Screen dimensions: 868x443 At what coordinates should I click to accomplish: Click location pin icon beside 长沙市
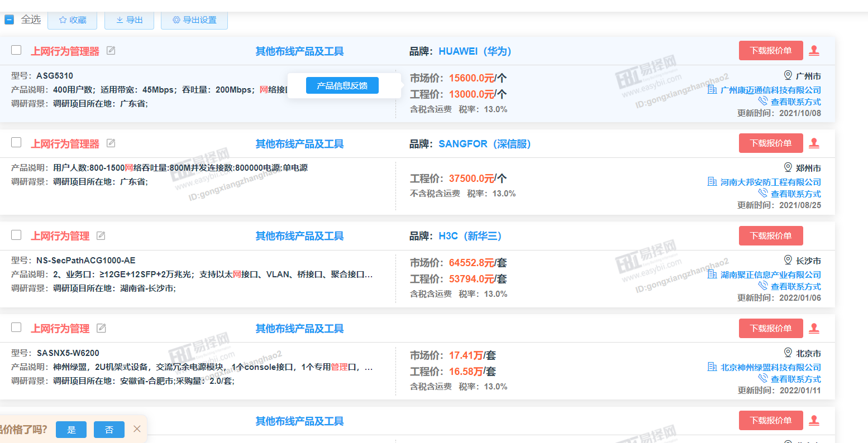788,260
